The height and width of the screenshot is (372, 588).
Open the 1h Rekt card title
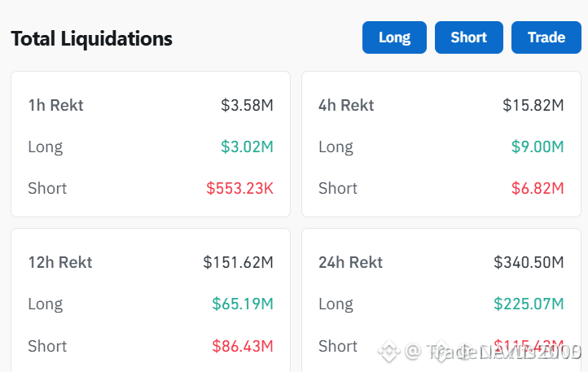click(56, 105)
